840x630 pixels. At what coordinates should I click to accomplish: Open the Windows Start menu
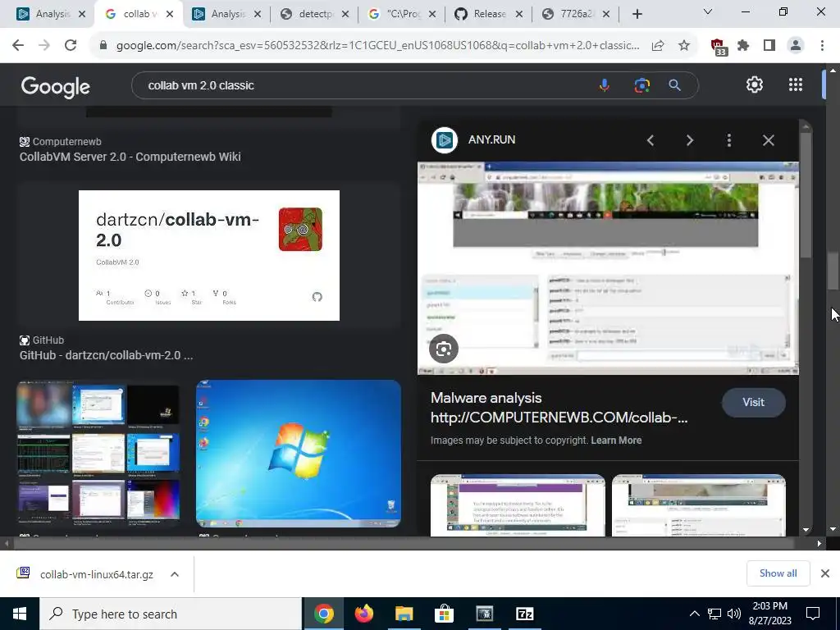point(20,614)
